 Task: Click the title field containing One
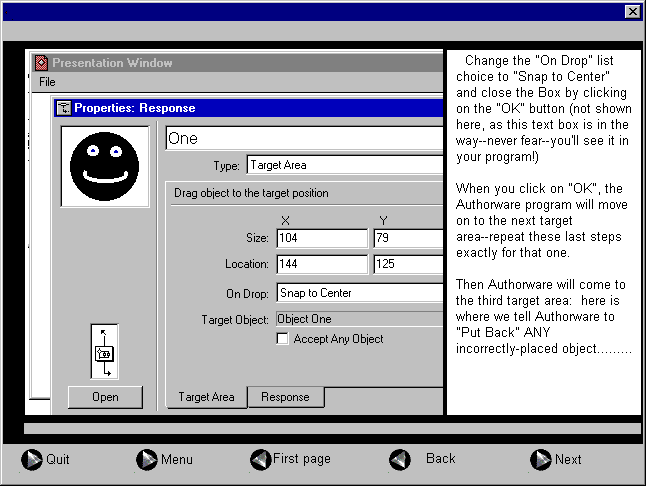304,138
